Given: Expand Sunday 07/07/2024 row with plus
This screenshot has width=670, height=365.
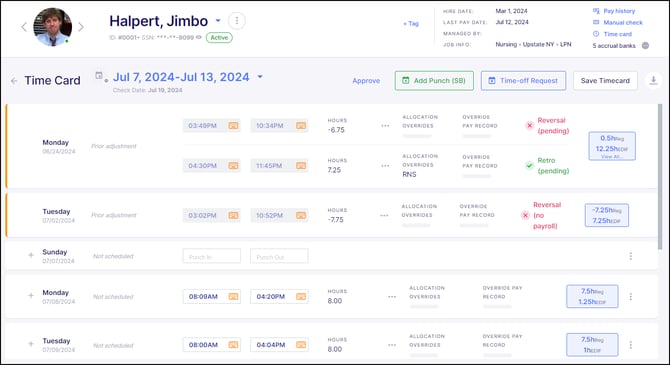Looking at the screenshot, I should [31, 255].
